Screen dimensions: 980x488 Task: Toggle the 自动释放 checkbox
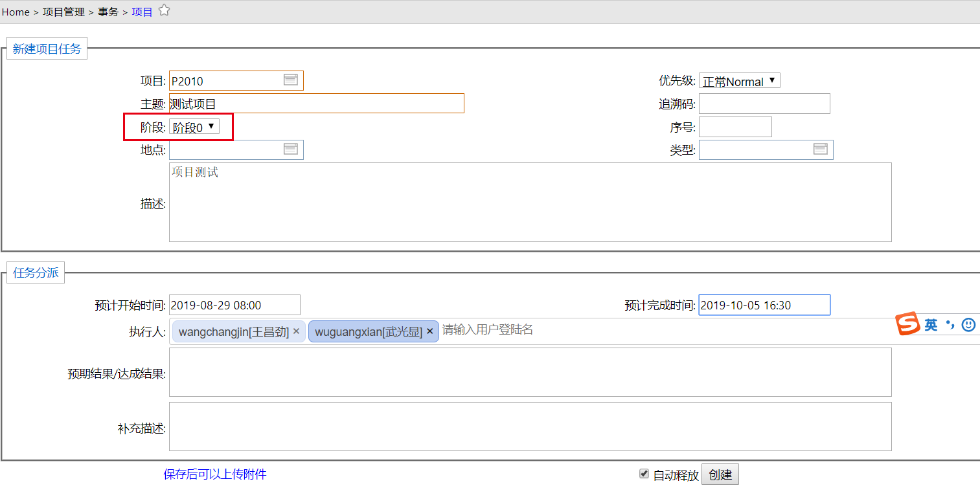644,474
